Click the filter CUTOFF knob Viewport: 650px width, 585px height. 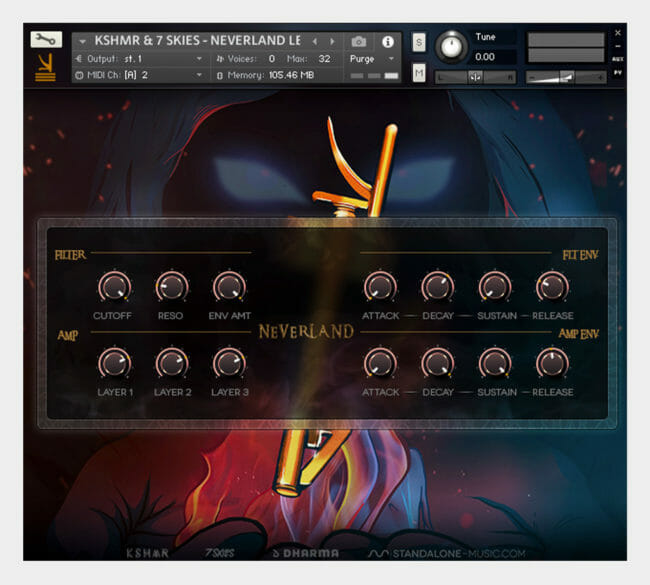coord(114,288)
